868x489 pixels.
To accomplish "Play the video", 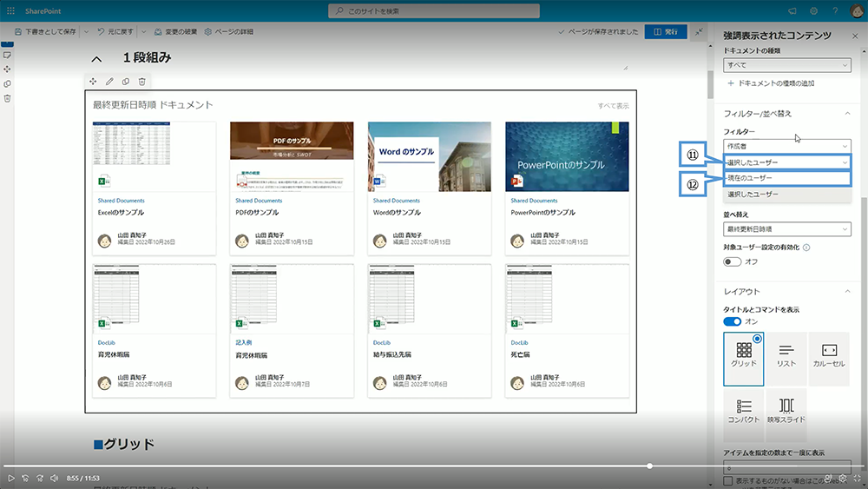I will [10, 478].
